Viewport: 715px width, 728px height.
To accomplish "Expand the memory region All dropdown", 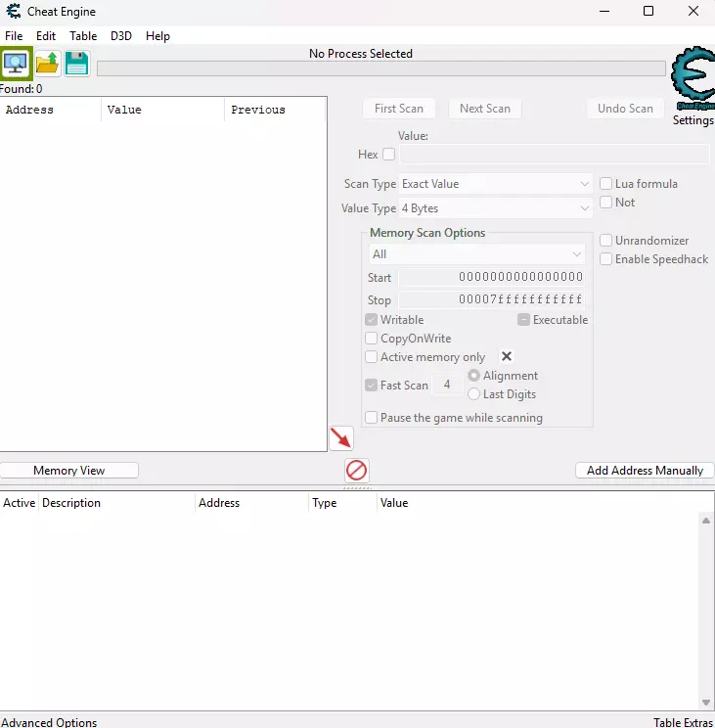I will click(476, 254).
